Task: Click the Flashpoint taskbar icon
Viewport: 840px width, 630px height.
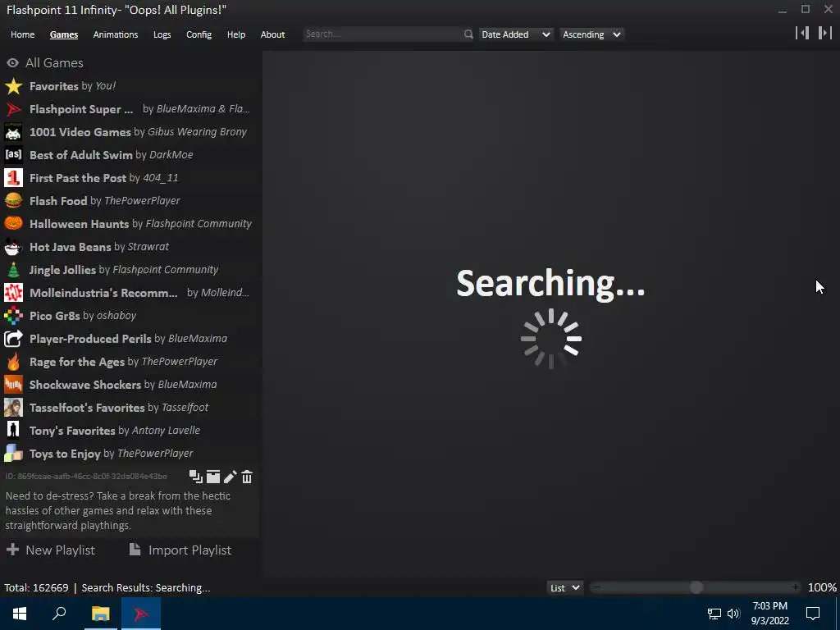Action: [141, 614]
